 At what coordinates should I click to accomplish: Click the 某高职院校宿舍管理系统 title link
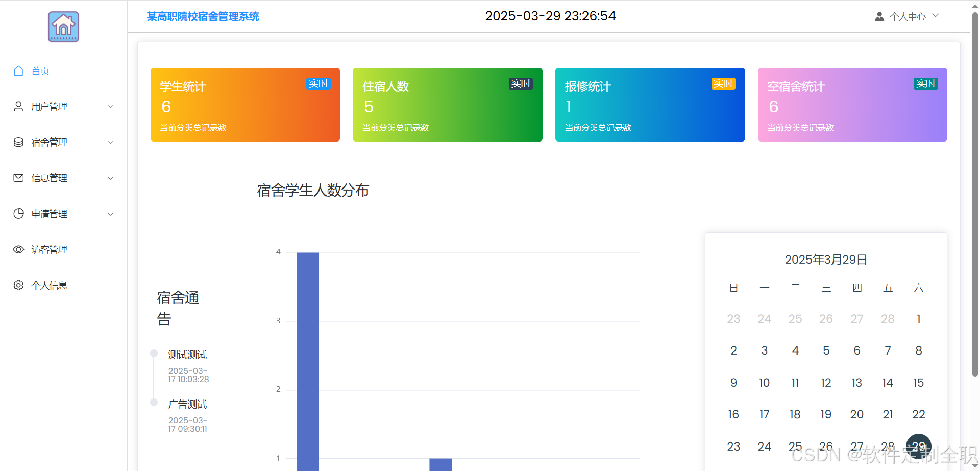(x=203, y=16)
